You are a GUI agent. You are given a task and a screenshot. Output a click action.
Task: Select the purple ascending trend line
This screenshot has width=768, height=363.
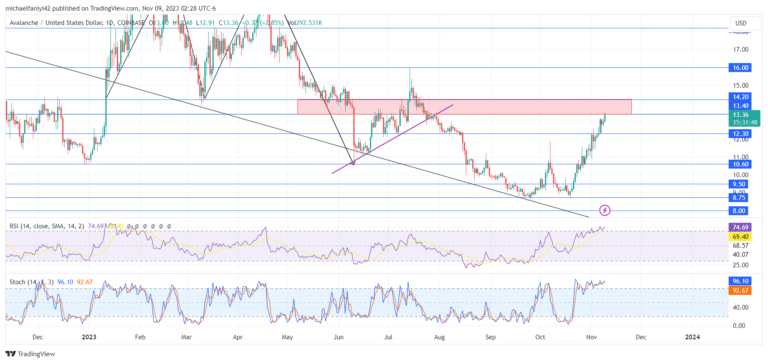coord(392,139)
